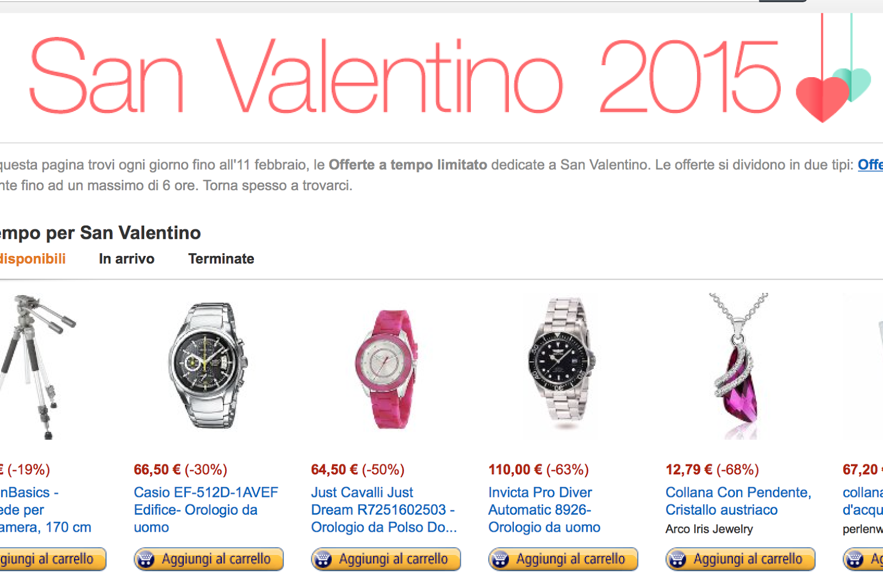This screenshot has width=883, height=588.
Task: Click cart icon of partially visible rightmost product
Action: [854, 559]
